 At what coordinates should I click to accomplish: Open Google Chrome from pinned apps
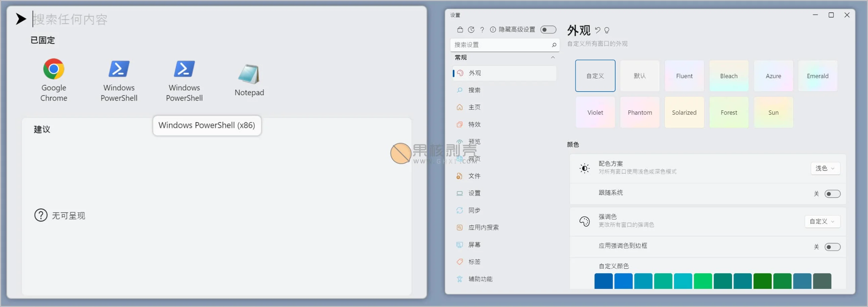pos(54,80)
